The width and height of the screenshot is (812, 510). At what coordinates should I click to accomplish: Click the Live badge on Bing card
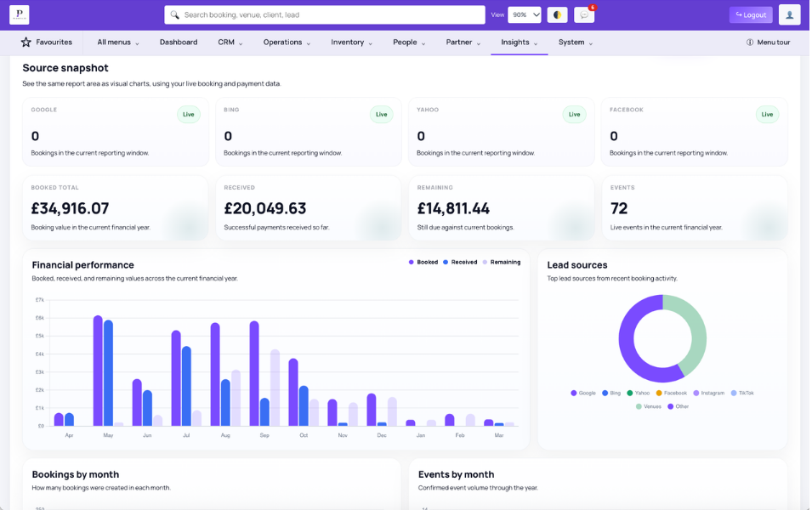click(382, 115)
